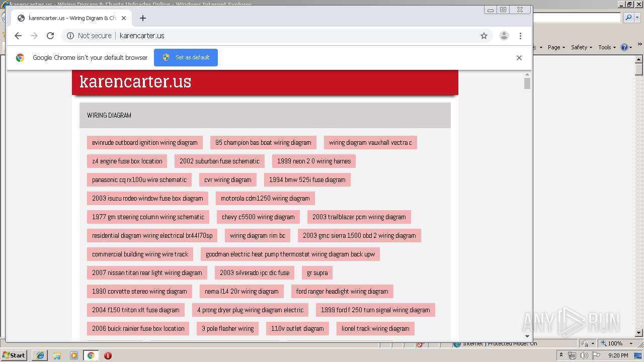
Task: Open wiring diagram rim bc
Action: pos(258,236)
